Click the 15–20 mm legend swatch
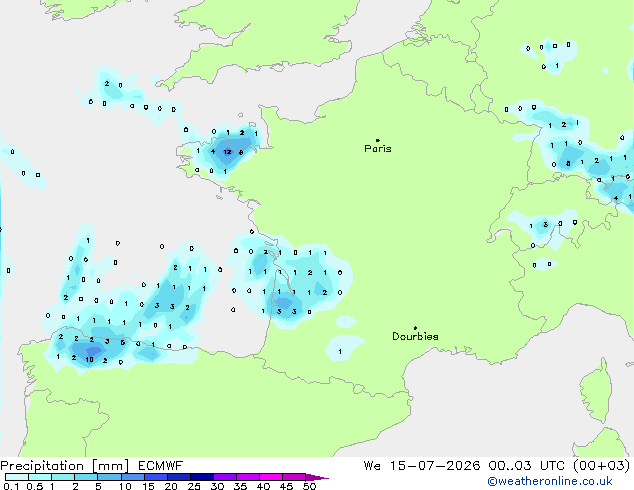Screen dimensions: 634x490 [155, 477]
